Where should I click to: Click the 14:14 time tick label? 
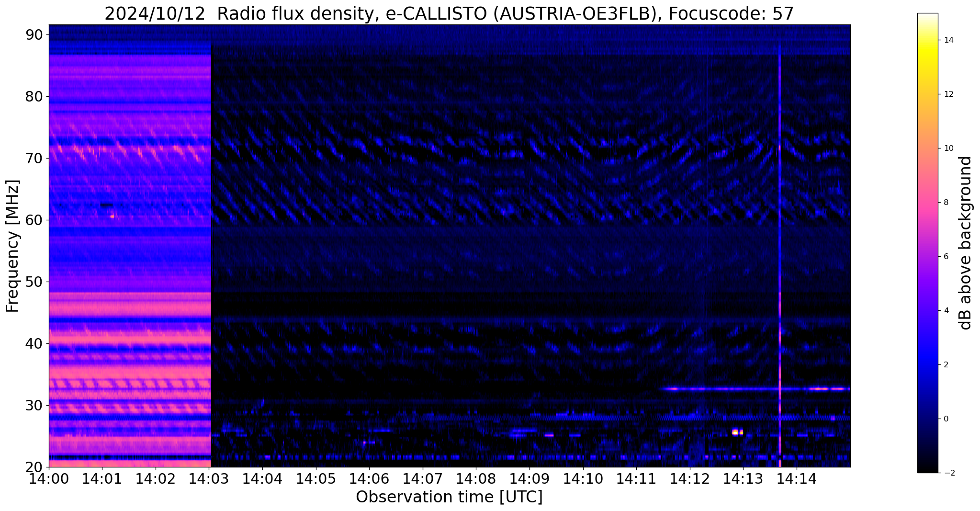click(797, 479)
